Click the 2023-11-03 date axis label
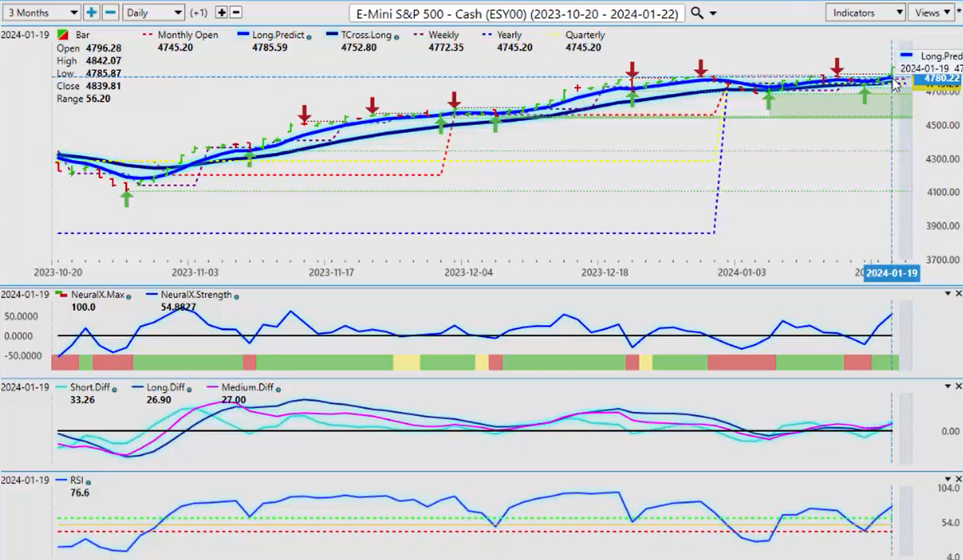Screen dimensions: 963x560 [194, 272]
